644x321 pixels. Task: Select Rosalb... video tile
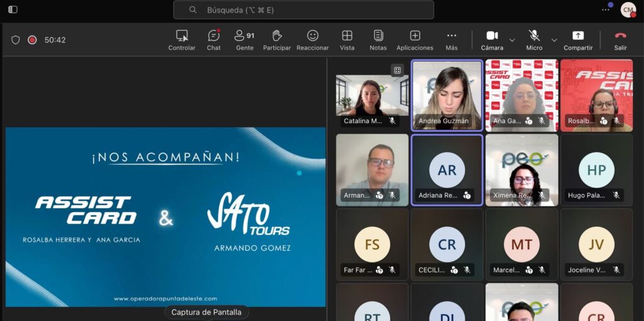point(596,95)
